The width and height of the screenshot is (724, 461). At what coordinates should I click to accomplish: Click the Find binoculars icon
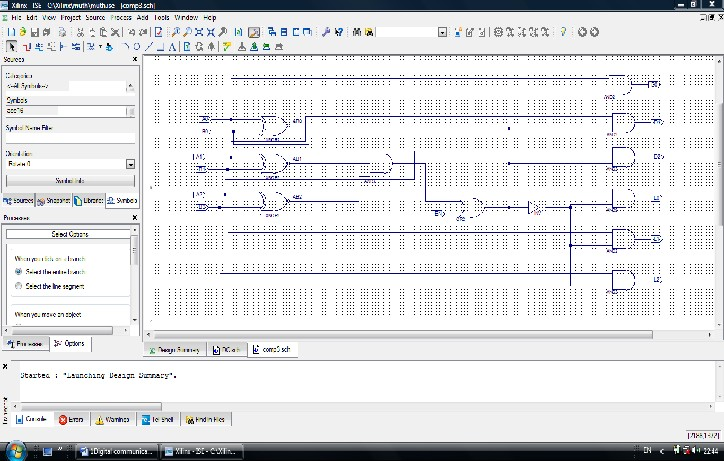point(356,32)
